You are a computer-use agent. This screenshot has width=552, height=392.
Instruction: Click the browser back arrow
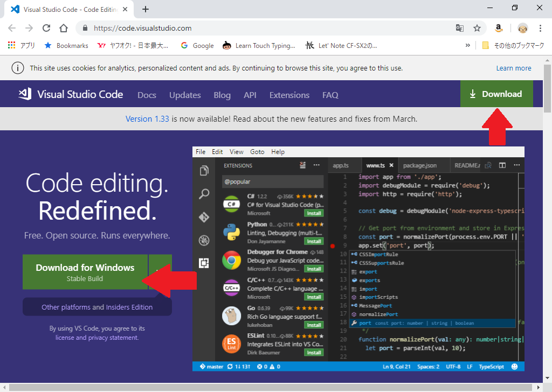coord(12,28)
